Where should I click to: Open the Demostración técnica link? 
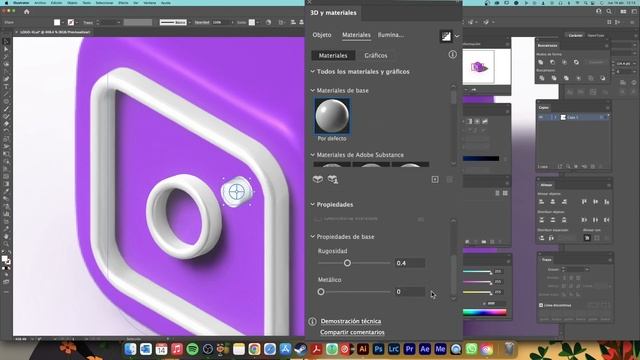[x=351, y=321]
